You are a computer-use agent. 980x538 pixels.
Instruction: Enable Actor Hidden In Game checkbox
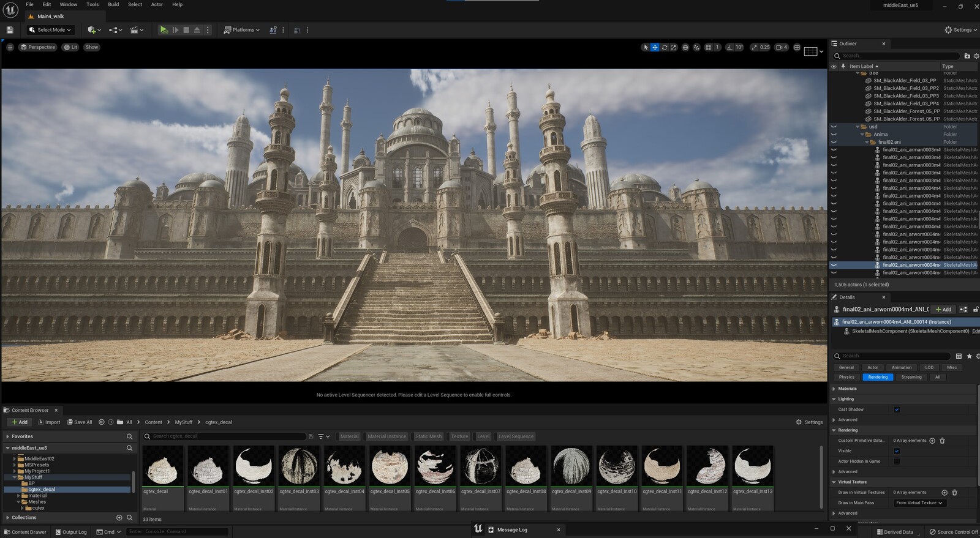[x=897, y=461]
